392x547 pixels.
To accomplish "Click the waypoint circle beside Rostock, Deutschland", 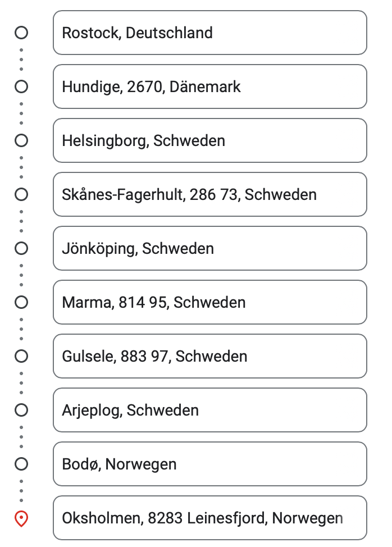I will [21, 33].
